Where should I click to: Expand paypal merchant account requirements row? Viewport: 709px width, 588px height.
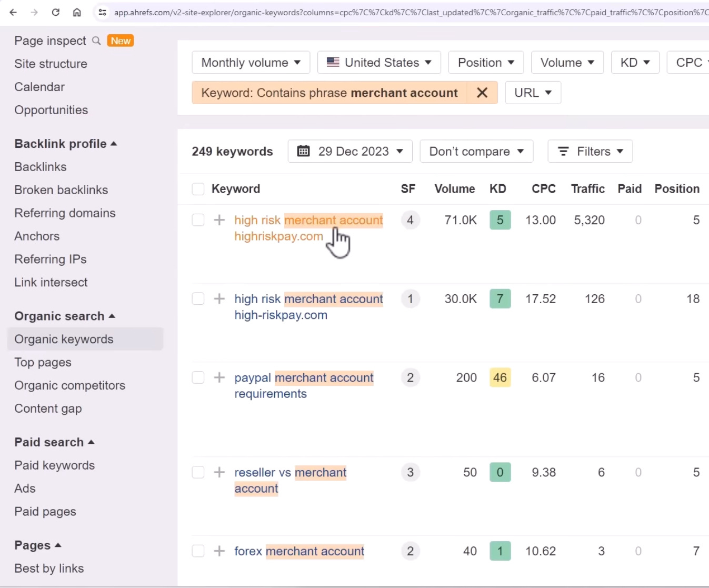click(219, 377)
